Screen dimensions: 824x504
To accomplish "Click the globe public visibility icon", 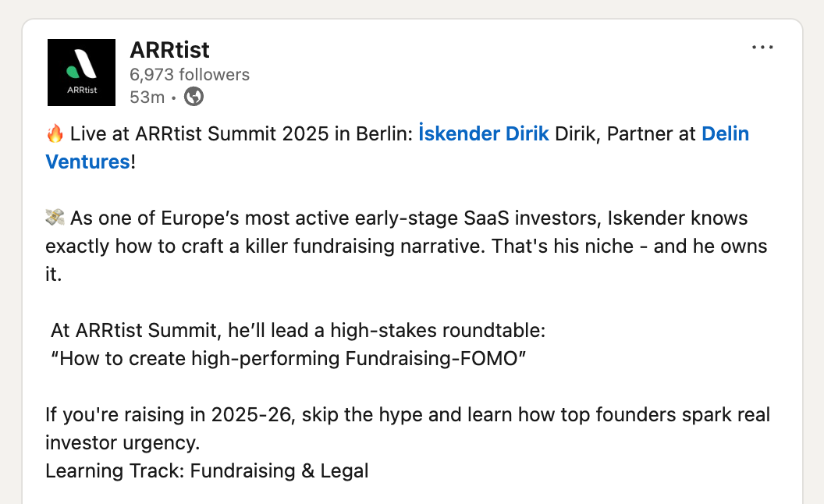I will tap(194, 97).
